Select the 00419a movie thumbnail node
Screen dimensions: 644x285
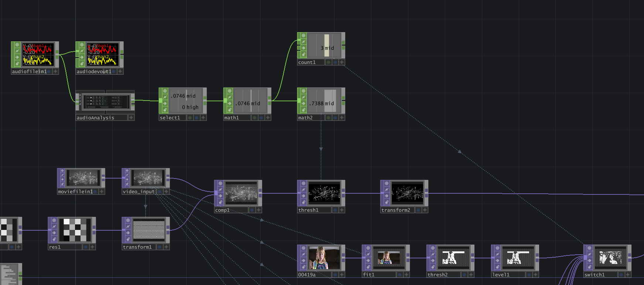pos(324,258)
